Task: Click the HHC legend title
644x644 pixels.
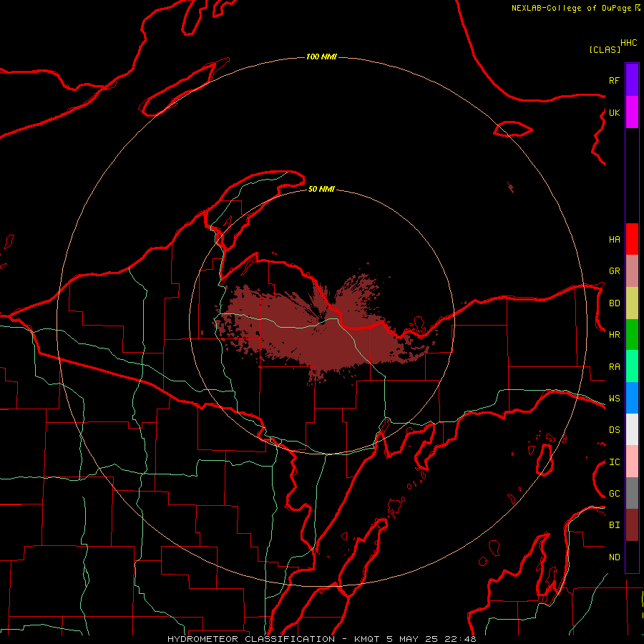Action: (629, 43)
